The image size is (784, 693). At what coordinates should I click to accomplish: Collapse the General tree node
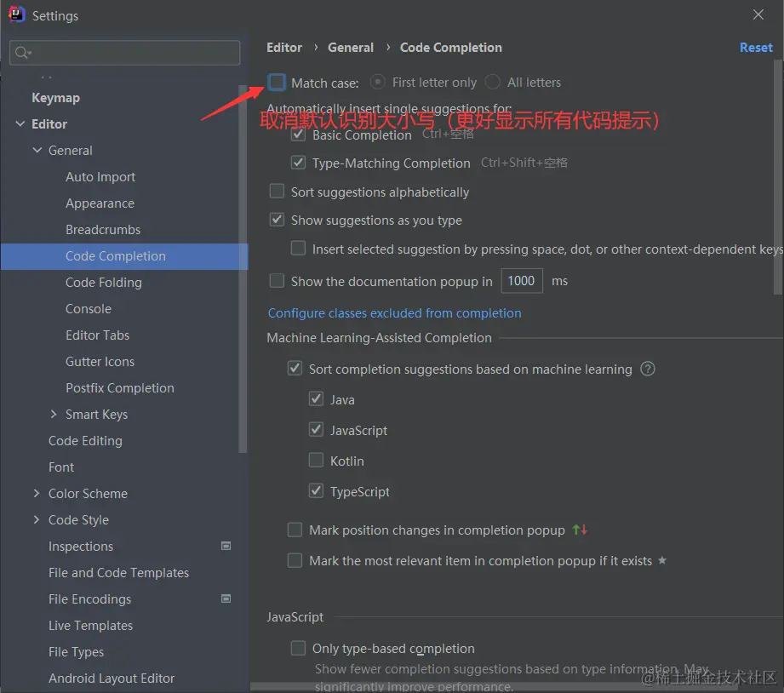click(x=37, y=150)
